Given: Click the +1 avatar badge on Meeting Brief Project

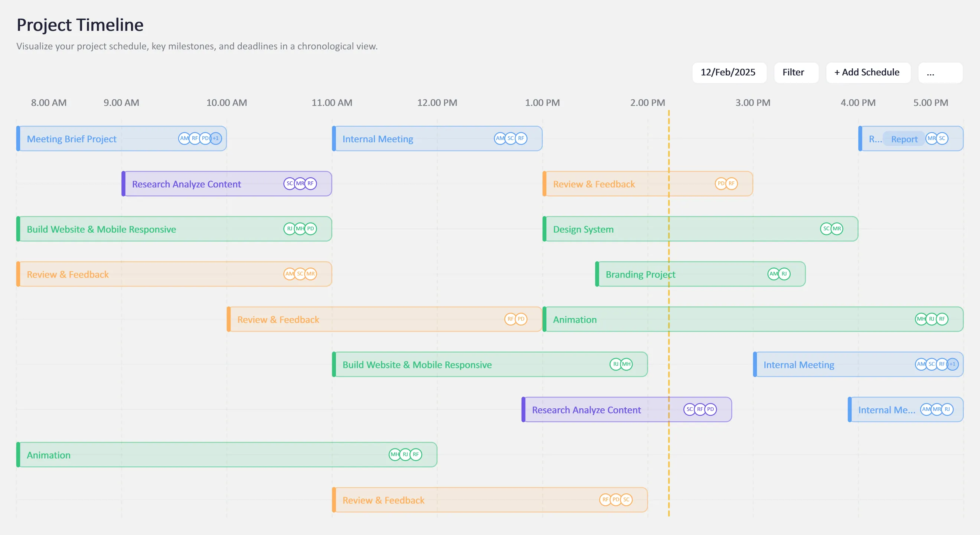Looking at the screenshot, I should click(216, 138).
